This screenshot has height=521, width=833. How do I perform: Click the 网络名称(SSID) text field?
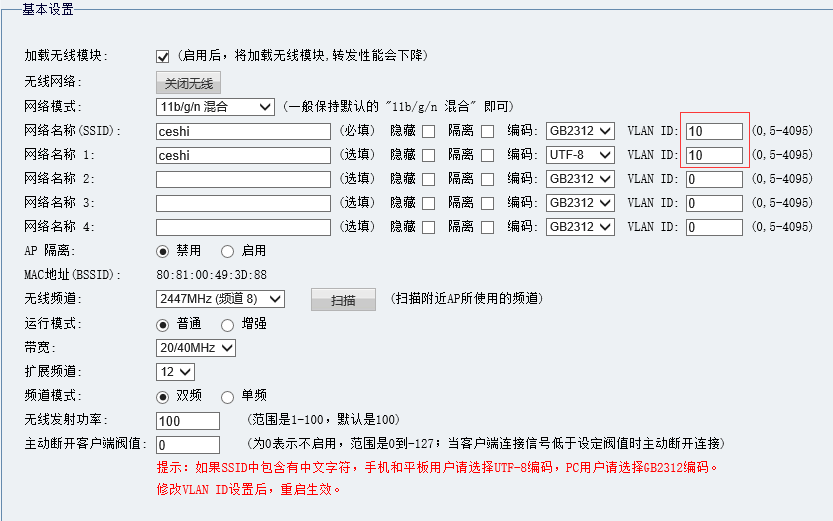243,131
